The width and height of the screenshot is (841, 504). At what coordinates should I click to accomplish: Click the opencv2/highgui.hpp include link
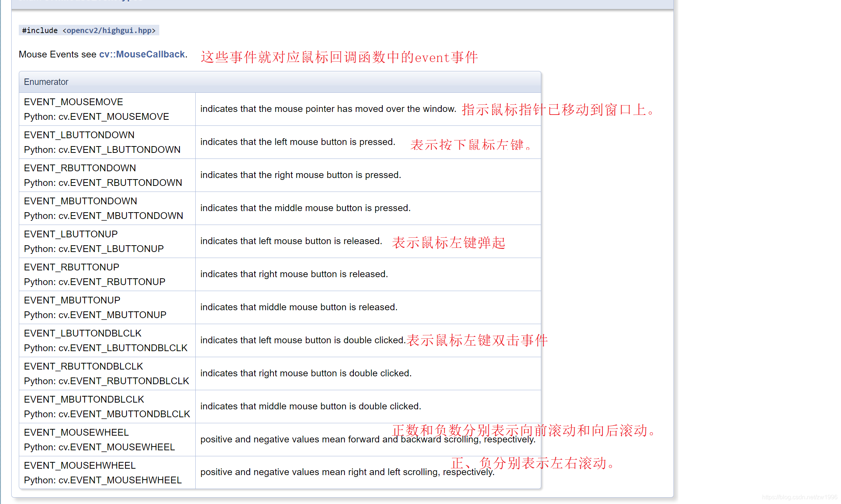[x=109, y=30]
